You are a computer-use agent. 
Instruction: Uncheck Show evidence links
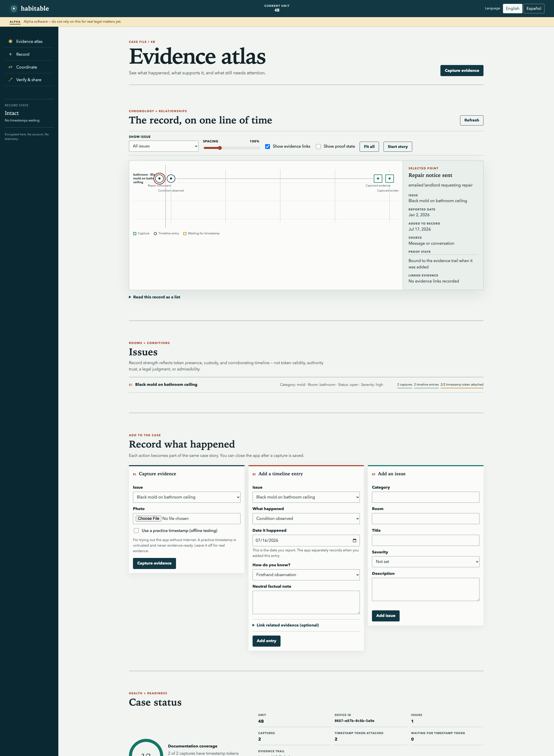(x=268, y=146)
